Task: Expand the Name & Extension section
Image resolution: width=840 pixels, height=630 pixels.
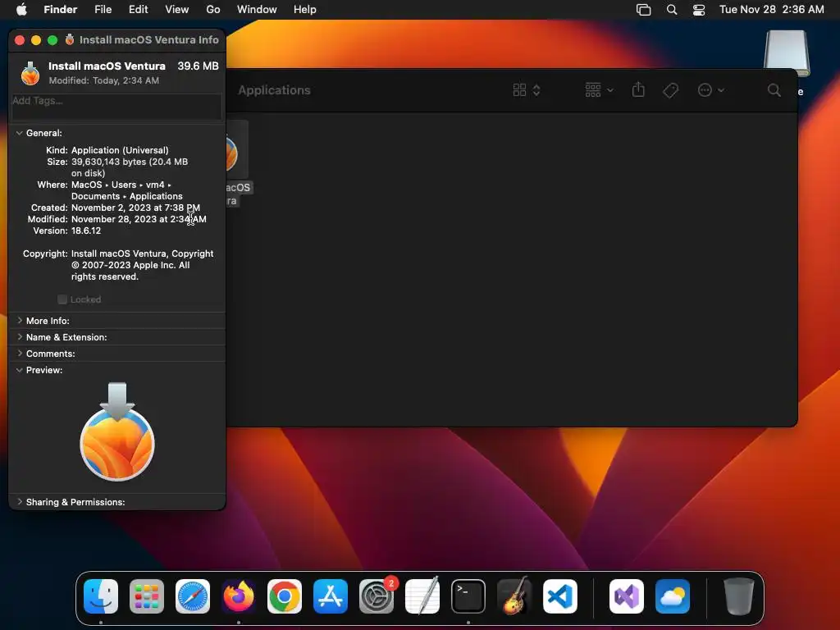Action: (20, 337)
